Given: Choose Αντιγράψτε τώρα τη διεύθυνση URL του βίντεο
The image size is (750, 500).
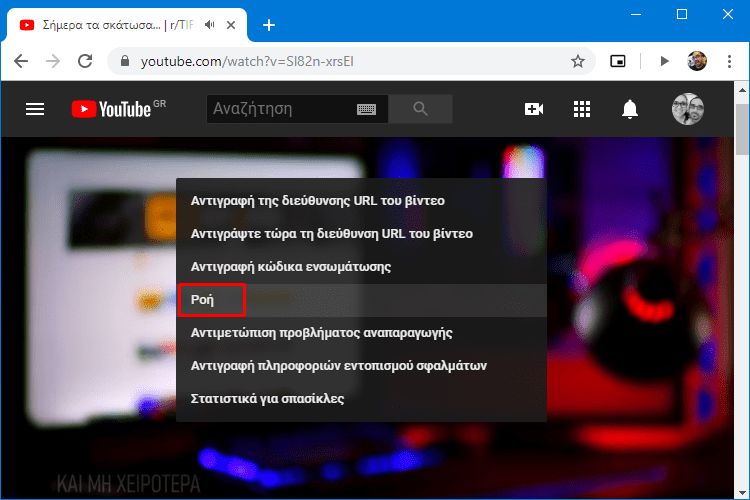Looking at the screenshot, I should pyautogui.click(x=362, y=233).
